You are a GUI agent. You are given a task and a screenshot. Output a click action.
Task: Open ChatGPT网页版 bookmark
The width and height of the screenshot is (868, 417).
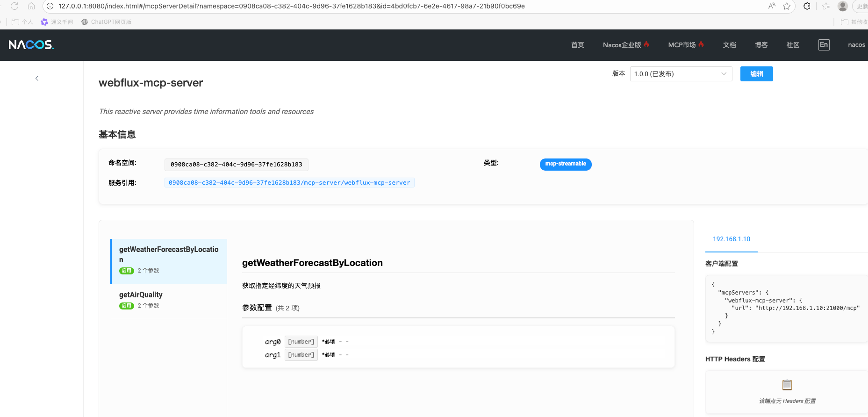click(x=107, y=22)
